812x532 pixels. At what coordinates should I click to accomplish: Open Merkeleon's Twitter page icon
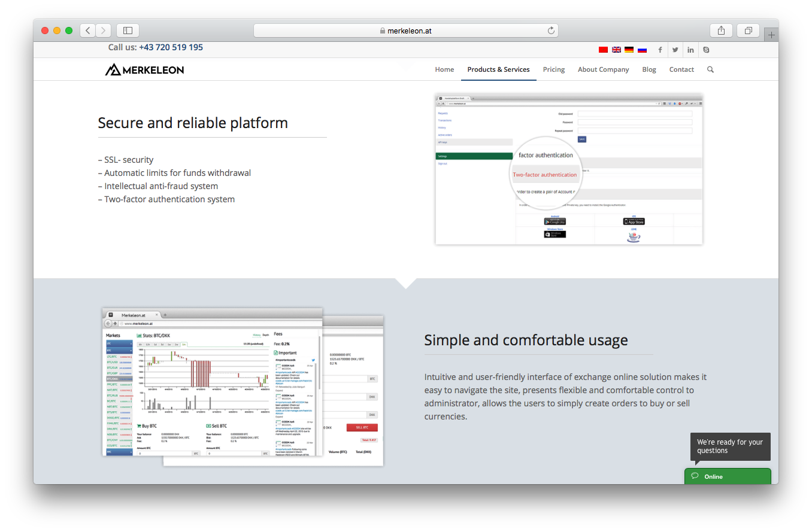coord(675,50)
